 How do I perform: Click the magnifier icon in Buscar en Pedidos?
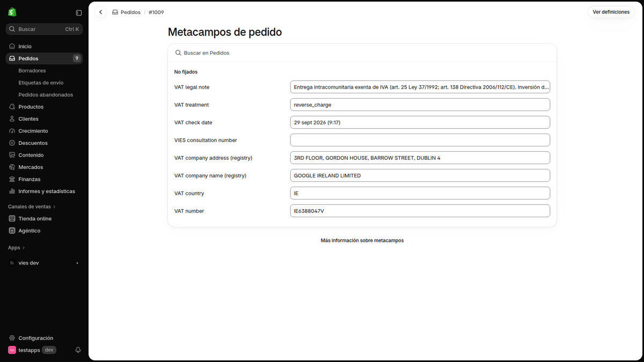point(178,53)
